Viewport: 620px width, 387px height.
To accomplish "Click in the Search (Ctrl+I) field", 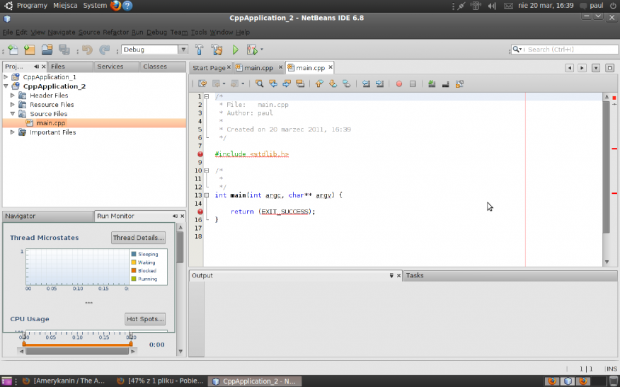I will click(565, 49).
